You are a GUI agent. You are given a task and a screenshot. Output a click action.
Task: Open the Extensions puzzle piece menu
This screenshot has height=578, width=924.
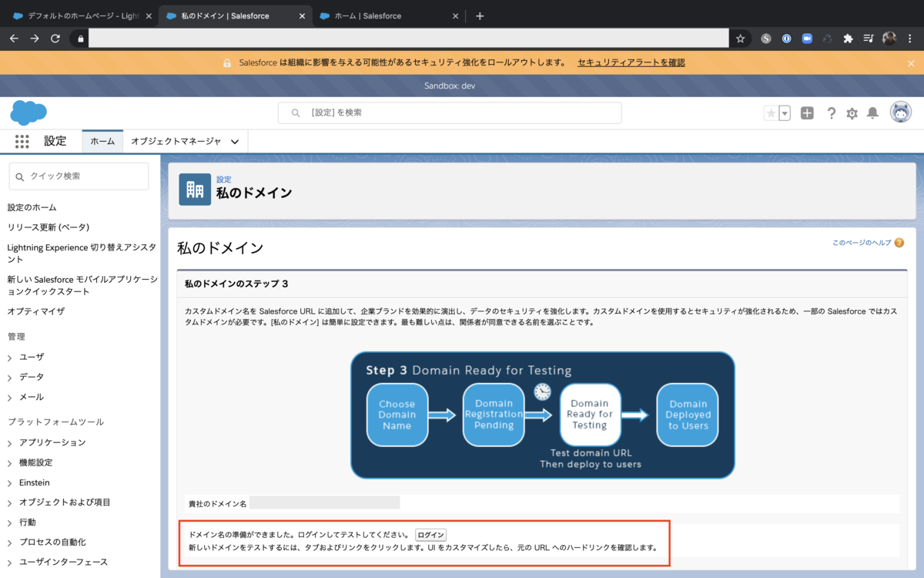[848, 38]
